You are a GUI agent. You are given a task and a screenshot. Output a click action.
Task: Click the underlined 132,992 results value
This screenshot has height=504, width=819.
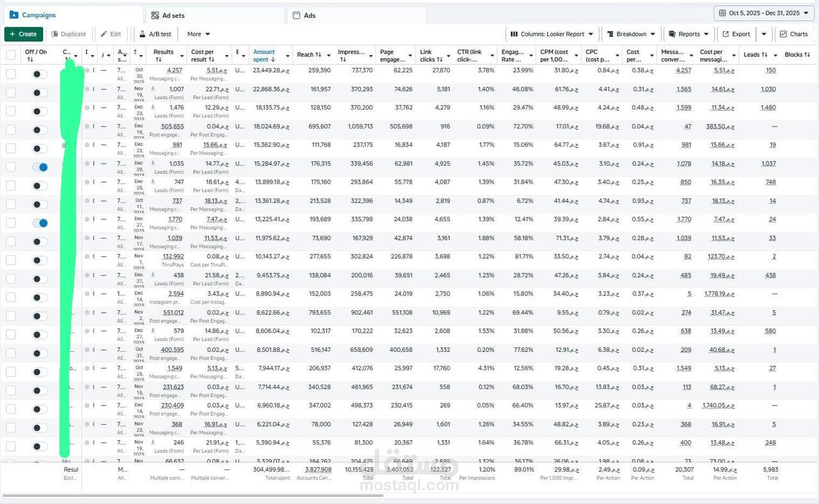click(x=172, y=256)
